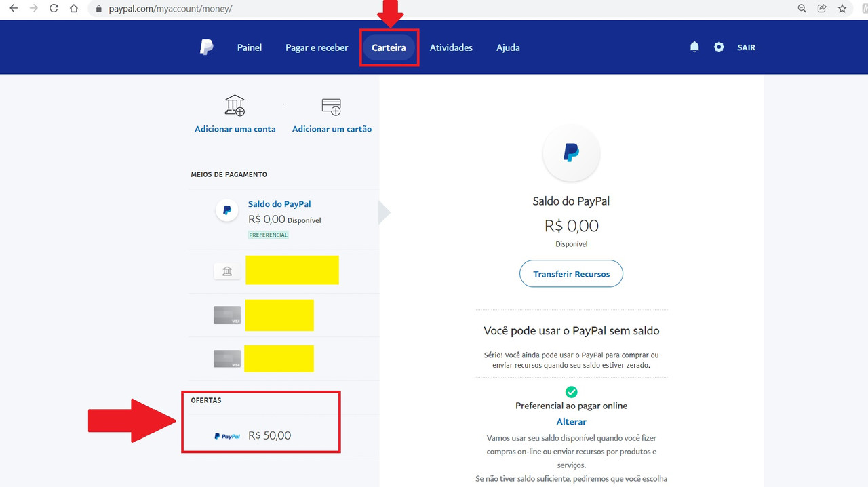Select the bank account icon row
This screenshot has height=487, width=868.
tap(227, 271)
